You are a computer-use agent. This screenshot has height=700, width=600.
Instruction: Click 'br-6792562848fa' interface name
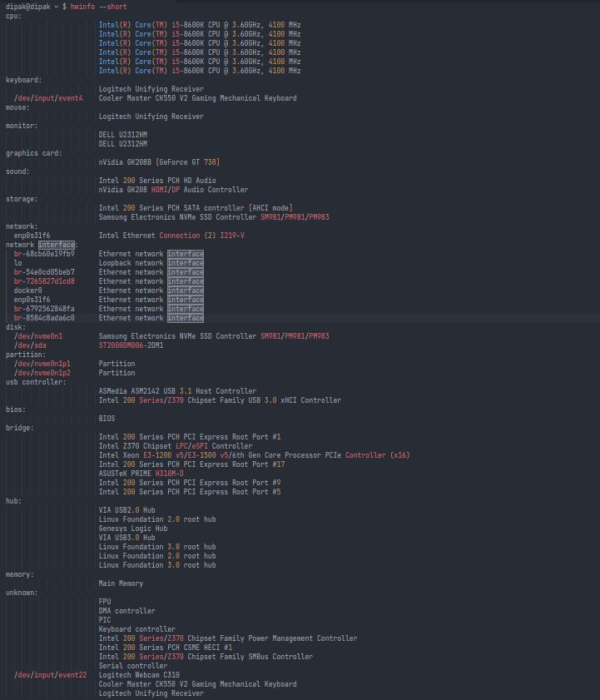coord(44,309)
